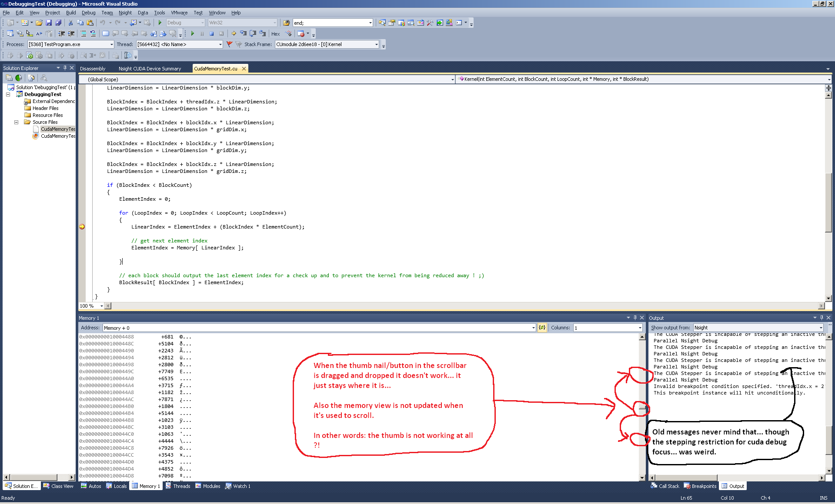Toggle the breakpoint marker in the editor margin
Image resolution: width=835 pixels, height=504 pixels.
tap(82, 227)
